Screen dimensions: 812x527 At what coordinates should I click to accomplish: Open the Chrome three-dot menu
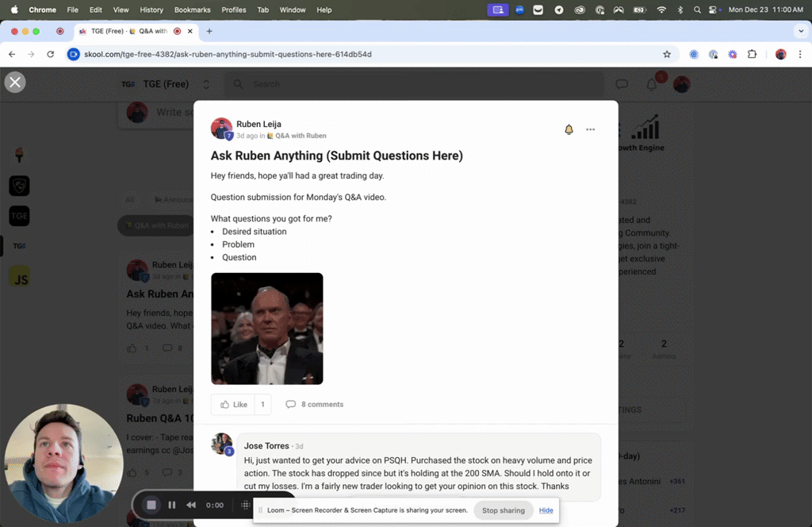click(x=800, y=55)
